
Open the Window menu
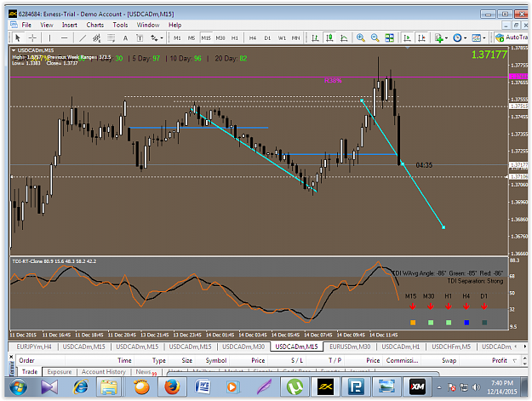coord(148,25)
